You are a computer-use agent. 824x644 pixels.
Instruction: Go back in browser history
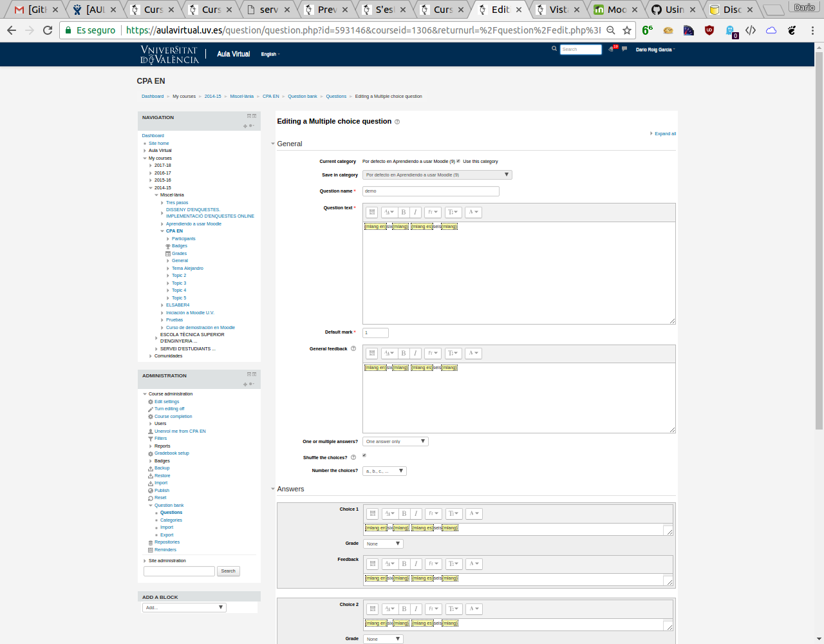(x=12, y=30)
